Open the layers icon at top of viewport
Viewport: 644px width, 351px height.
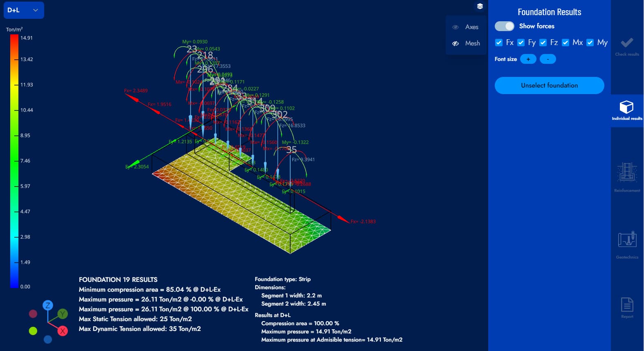pyautogui.click(x=480, y=6)
